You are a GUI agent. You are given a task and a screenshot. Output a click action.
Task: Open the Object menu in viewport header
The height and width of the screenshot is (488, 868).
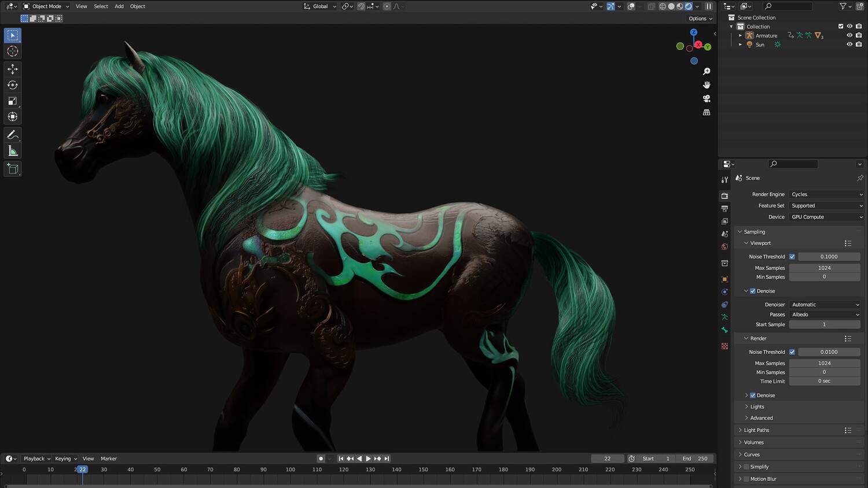coord(138,6)
